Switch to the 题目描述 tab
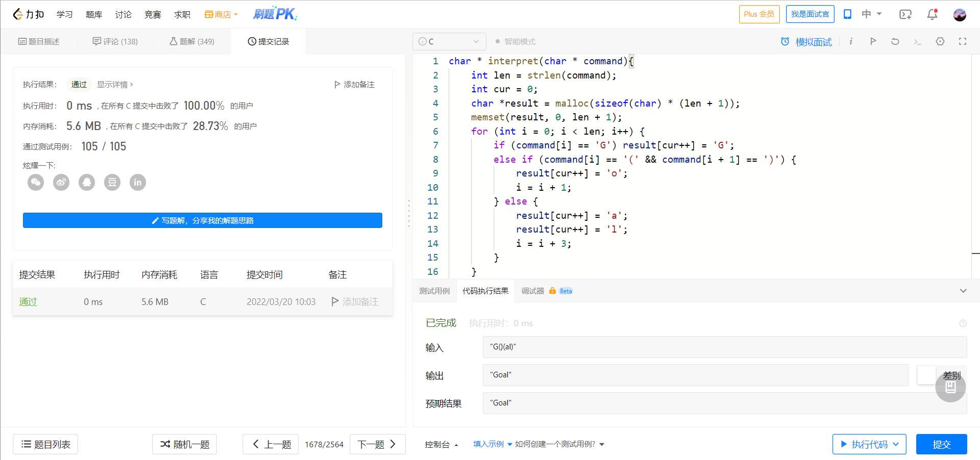Image resolution: width=980 pixels, height=460 pixels. tap(39, 41)
